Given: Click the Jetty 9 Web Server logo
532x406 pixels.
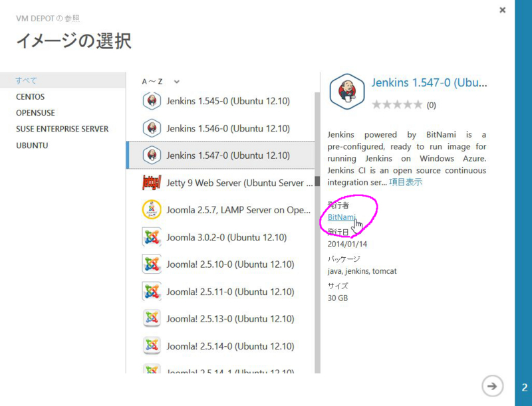Looking at the screenshot, I should [152, 183].
